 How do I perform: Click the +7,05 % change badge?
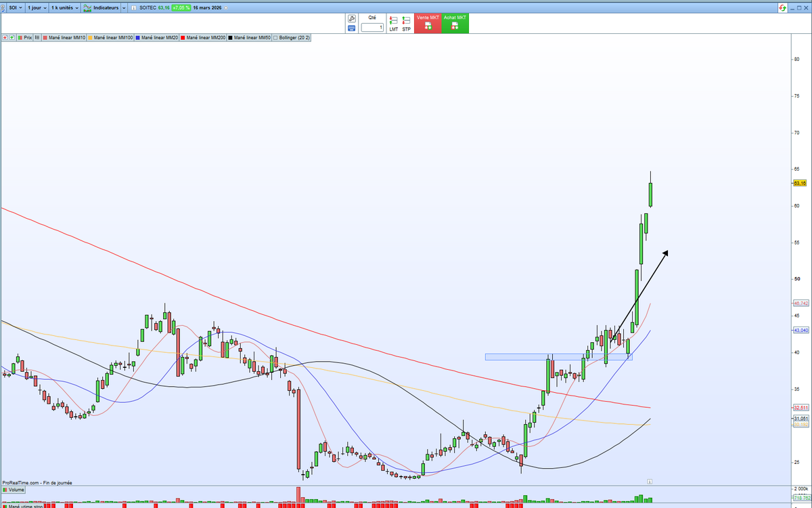[x=181, y=7]
